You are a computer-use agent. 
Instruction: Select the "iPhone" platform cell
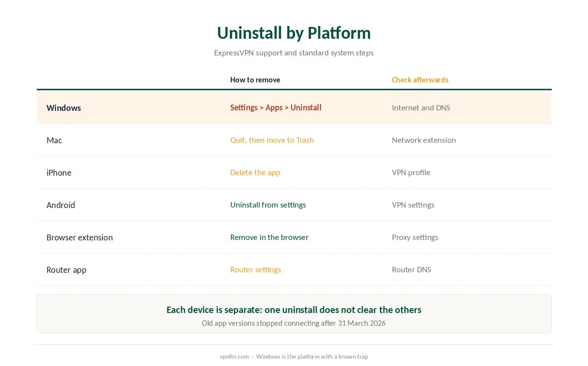(59, 173)
